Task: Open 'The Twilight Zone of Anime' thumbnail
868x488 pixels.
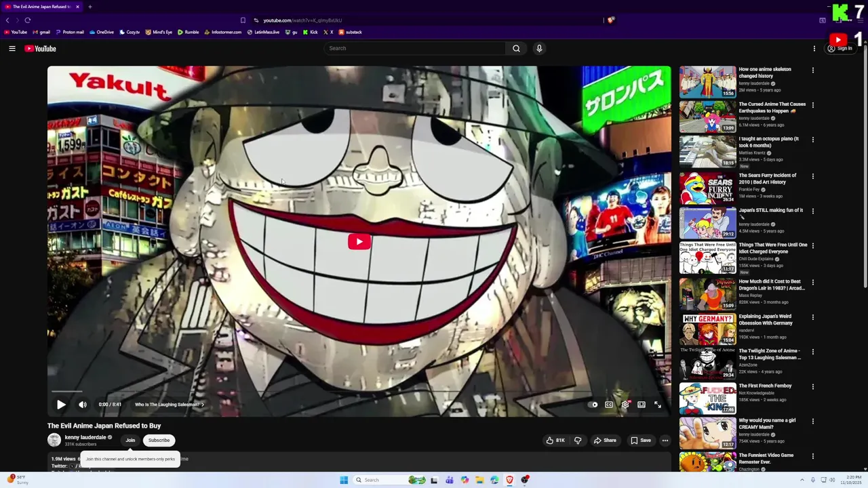Action: click(x=707, y=363)
